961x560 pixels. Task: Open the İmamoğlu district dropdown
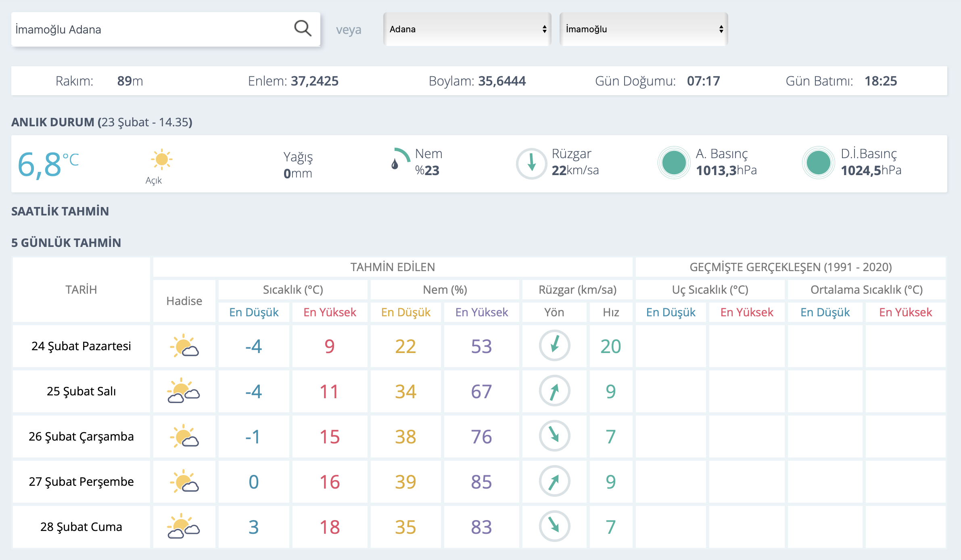click(643, 29)
